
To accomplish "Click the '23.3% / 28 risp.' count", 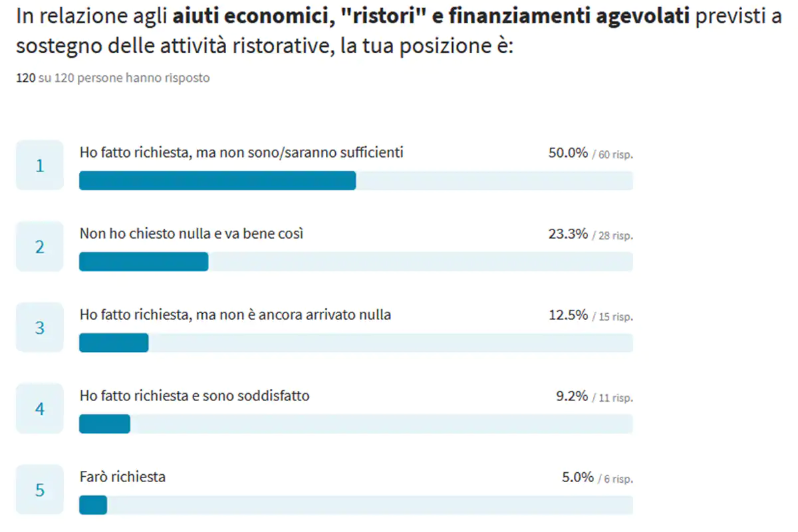I will (591, 234).
